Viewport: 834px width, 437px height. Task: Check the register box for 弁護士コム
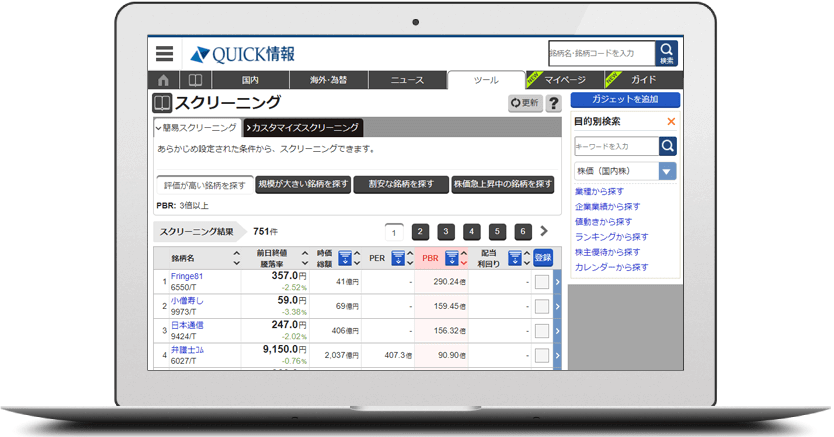point(542,355)
